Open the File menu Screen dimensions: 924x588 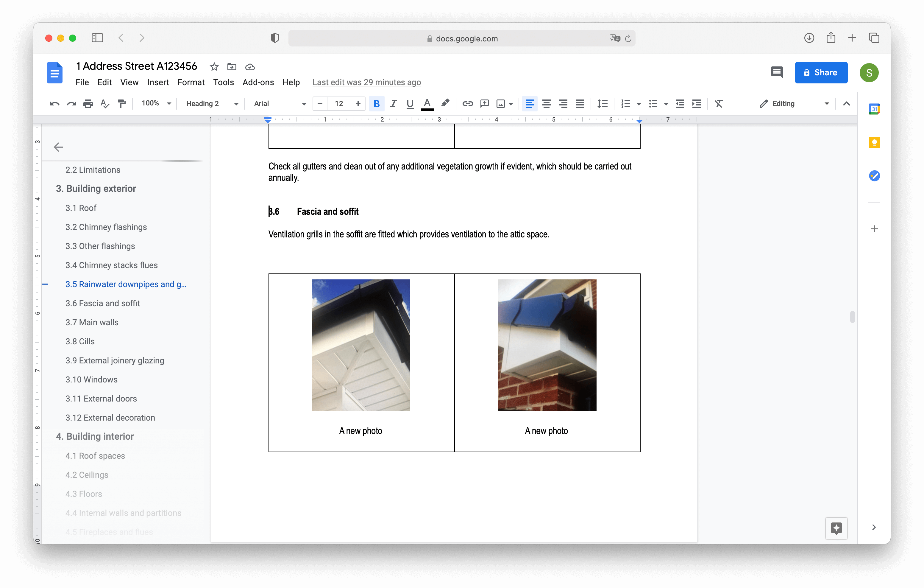coord(82,82)
